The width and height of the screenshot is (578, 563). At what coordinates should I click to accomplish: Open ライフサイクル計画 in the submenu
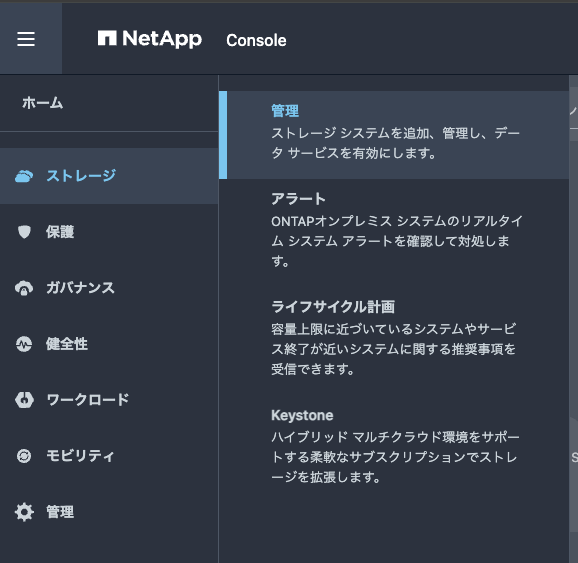[x=333, y=307]
